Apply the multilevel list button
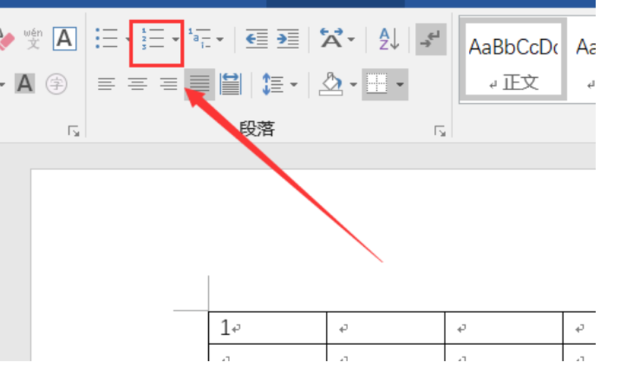 tap(200, 38)
